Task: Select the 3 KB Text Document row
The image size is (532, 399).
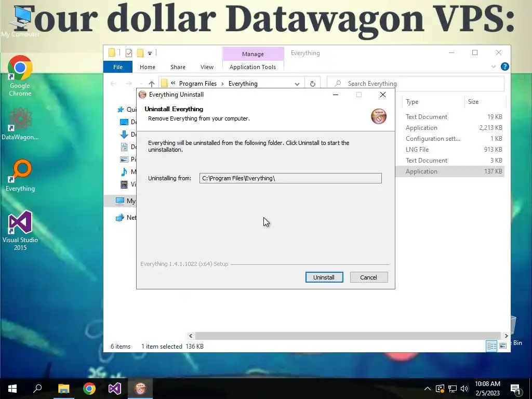Action: click(449, 160)
